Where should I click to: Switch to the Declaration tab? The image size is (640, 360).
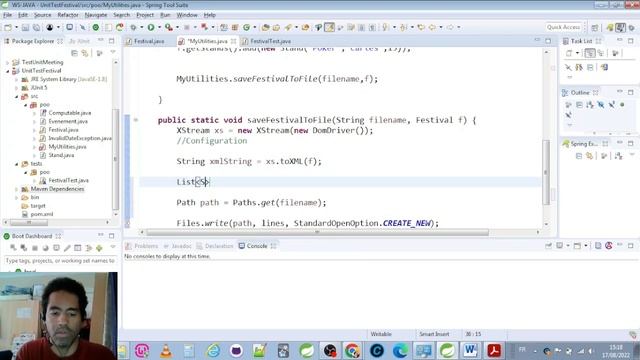pos(215,246)
